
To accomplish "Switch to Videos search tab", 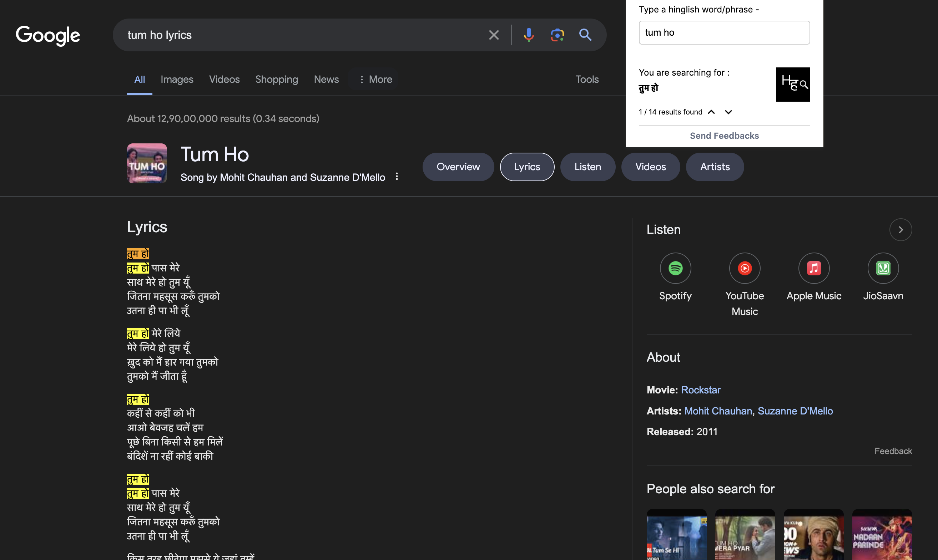I will tap(224, 79).
